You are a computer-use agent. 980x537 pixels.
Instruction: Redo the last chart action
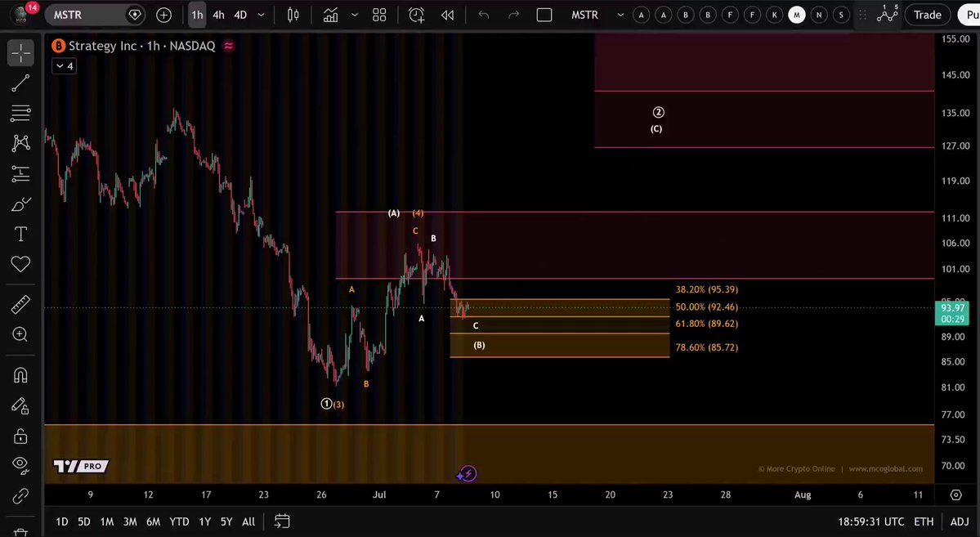pyautogui.click(x=514, y=15)
